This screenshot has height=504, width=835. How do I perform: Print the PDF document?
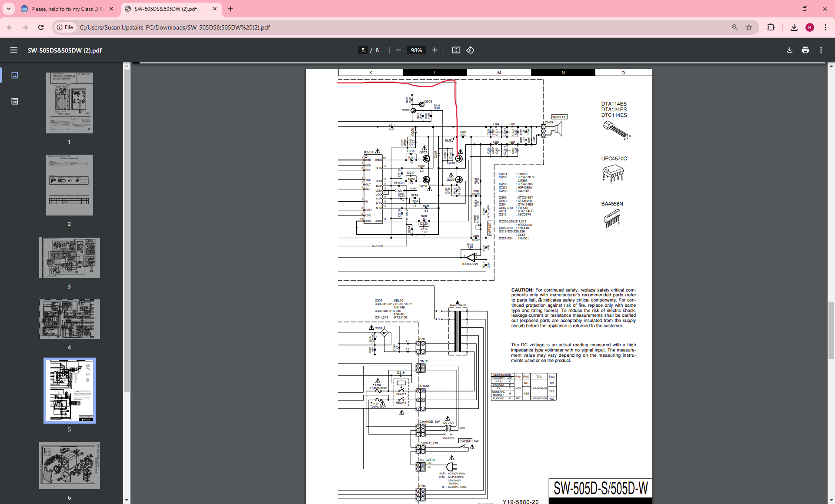coord(805,50)
